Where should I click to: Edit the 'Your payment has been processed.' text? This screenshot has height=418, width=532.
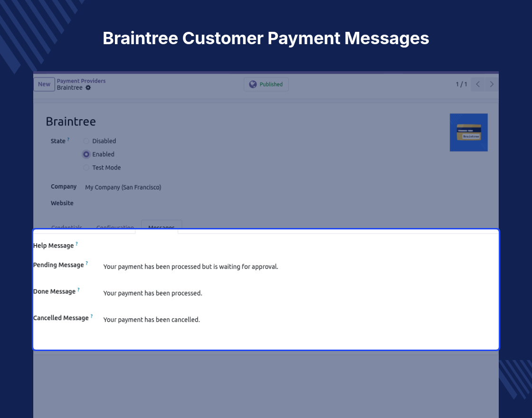click(152, 293)
